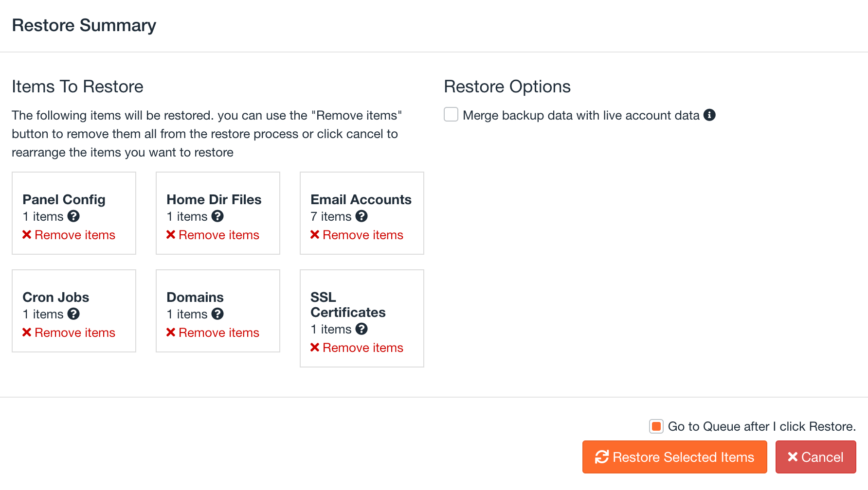Remove items from Home Dir Files
This screenshot has width=868, height=490.
click(213, 235)
